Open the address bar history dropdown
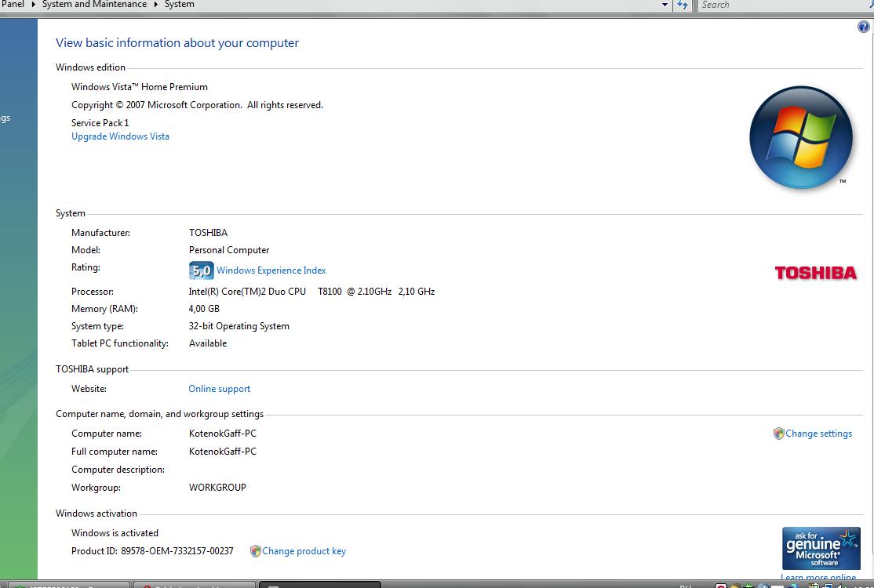 [x=665, y=5]
